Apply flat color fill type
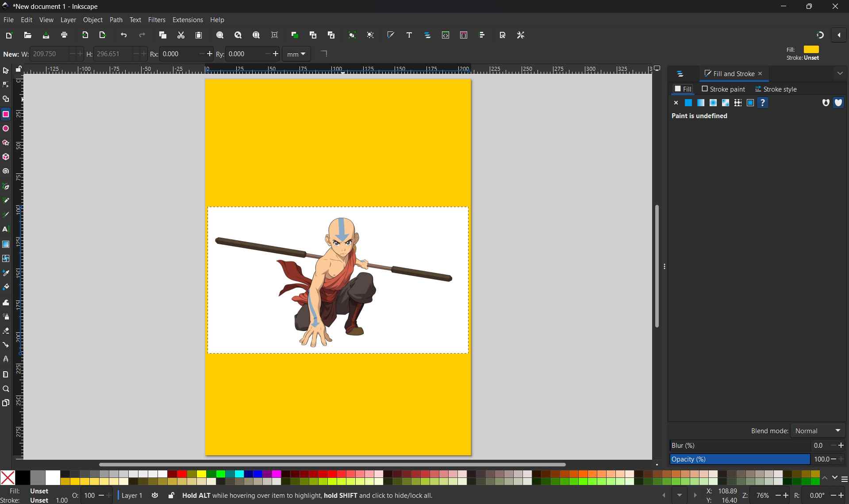The image size is (849, 504). pos(688,103)
